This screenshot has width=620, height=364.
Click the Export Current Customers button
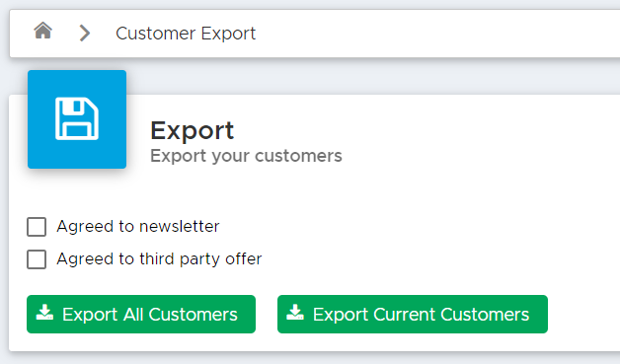point(413,315)
